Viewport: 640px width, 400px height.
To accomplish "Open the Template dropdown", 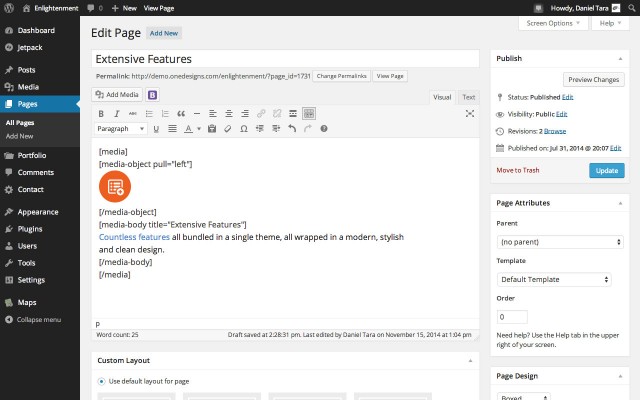I will 553,279.
